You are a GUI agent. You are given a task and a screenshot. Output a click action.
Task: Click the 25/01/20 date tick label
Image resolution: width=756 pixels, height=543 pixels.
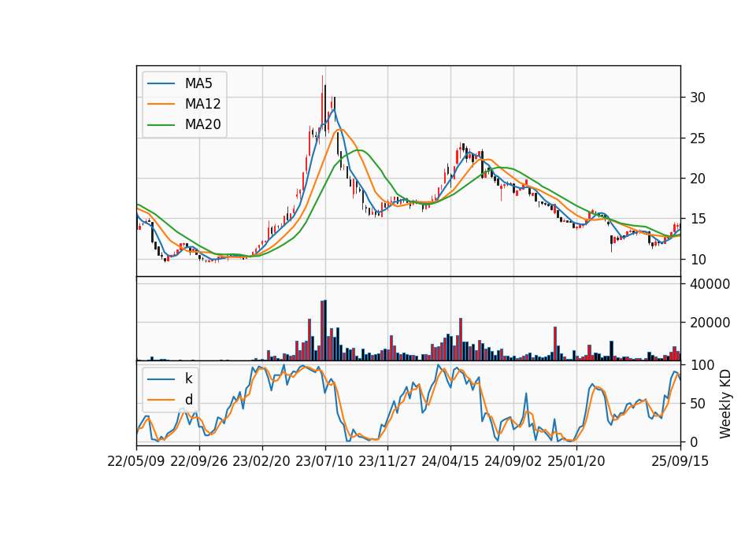tap(576, 461)
